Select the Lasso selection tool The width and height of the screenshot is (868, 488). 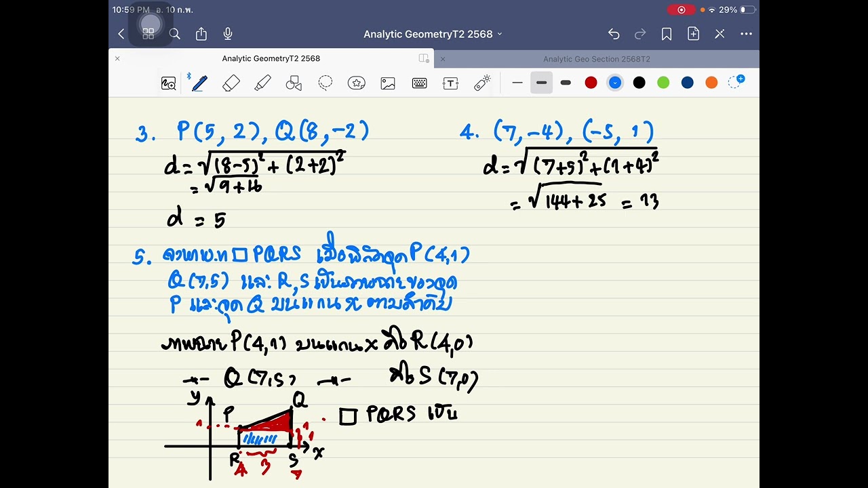325,83
